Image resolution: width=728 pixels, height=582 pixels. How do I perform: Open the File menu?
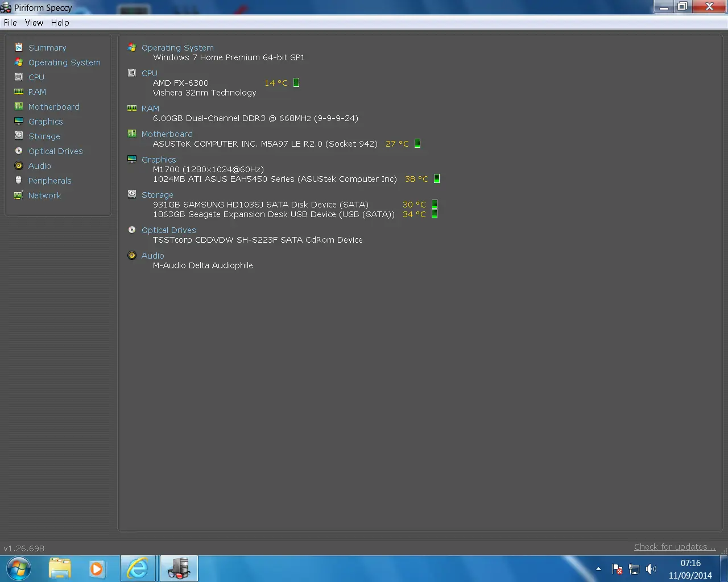[x=10, y=23]
